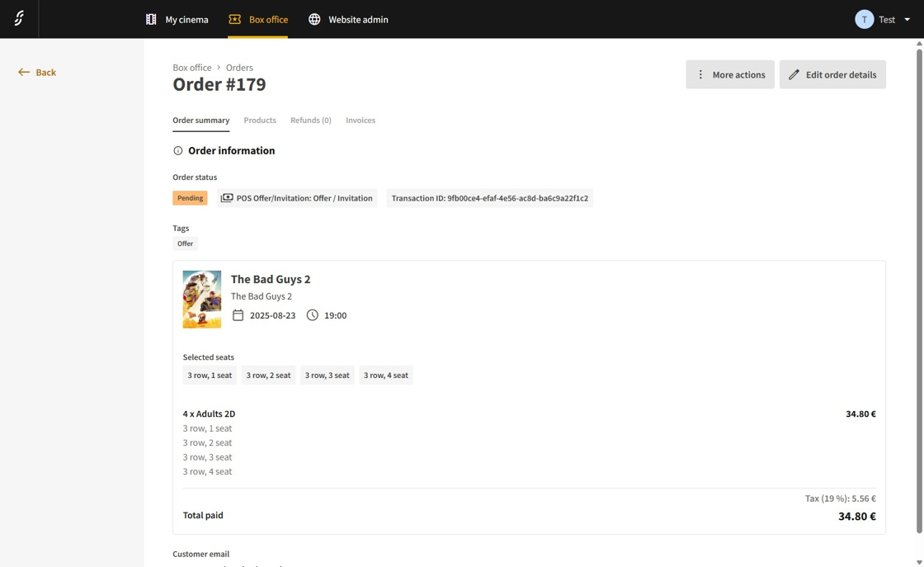This screenshot has width=924, height=567.
Task: Open My cinema via its film icon
Action: (151, 19)
